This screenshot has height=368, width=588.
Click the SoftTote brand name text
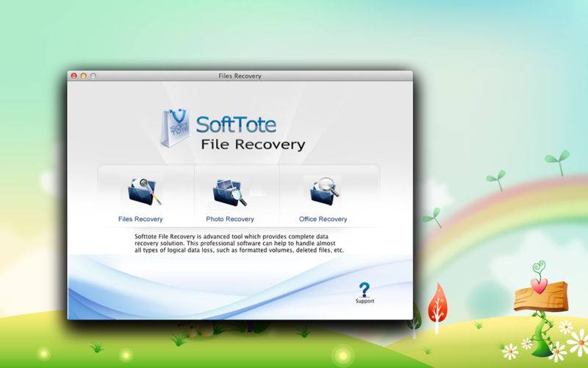tap(236, 124)
